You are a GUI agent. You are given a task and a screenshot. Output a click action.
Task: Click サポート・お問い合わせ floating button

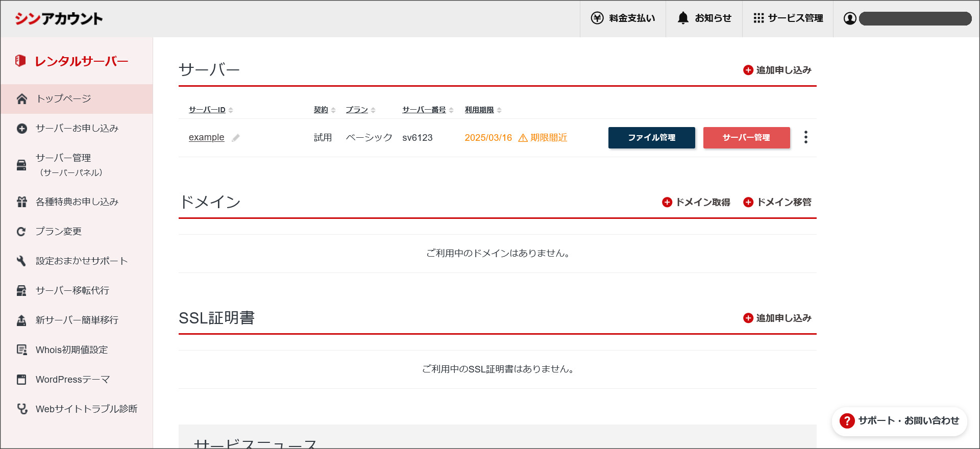[899, 421]
